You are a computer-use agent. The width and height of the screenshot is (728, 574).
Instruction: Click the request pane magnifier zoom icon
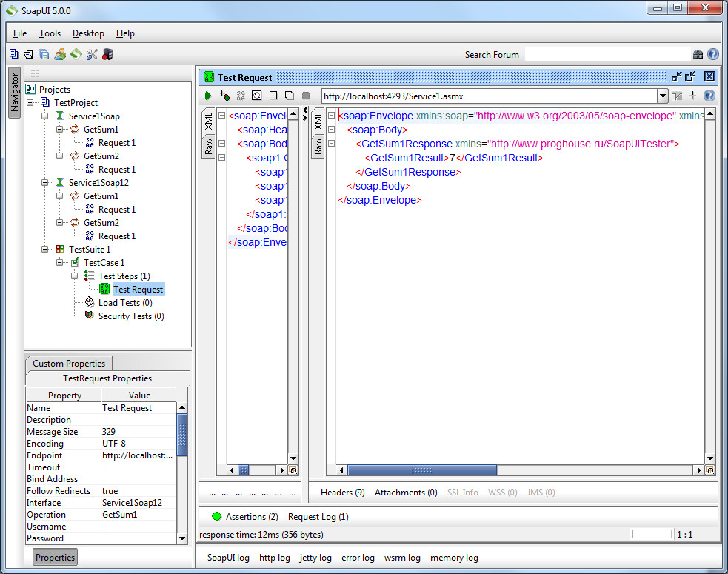click(293, 470)
